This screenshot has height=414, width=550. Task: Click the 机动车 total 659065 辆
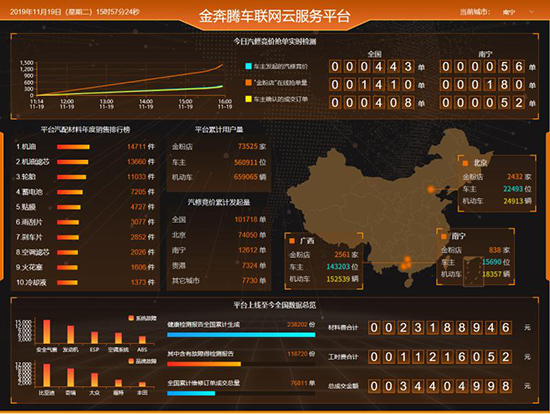point(250,177)
